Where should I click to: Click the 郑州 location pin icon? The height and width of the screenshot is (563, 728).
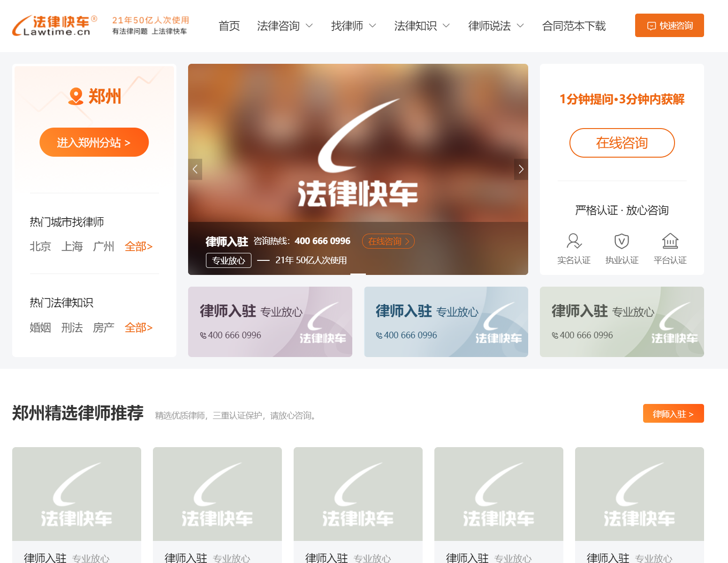click(x=76, y=96)
